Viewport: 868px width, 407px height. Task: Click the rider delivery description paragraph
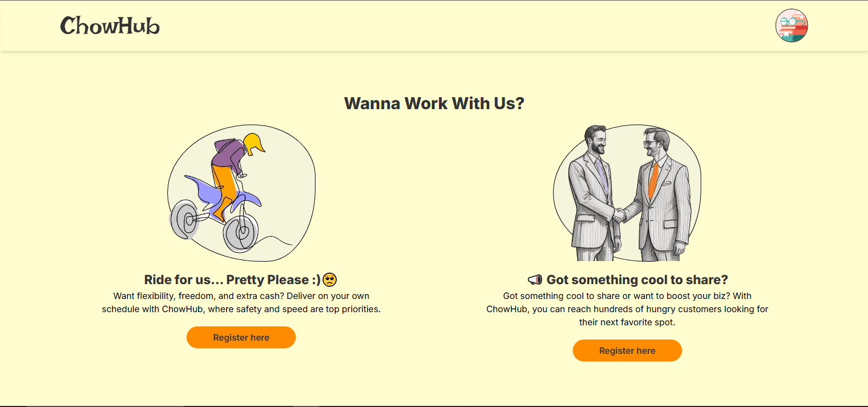coord(241,302)
